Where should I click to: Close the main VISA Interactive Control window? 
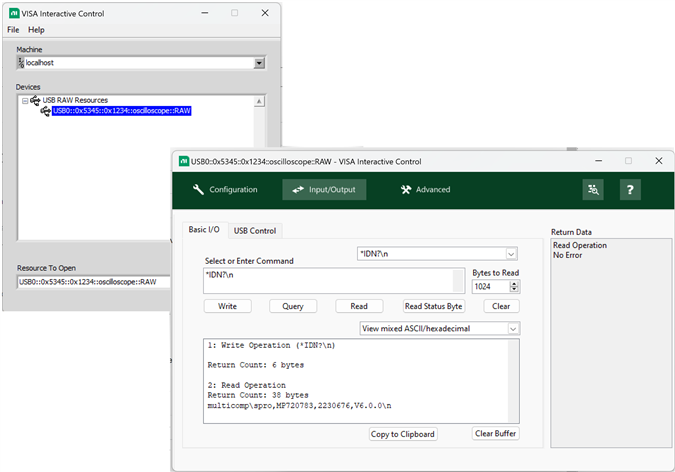pyautogui.click(x=265, y=13)
